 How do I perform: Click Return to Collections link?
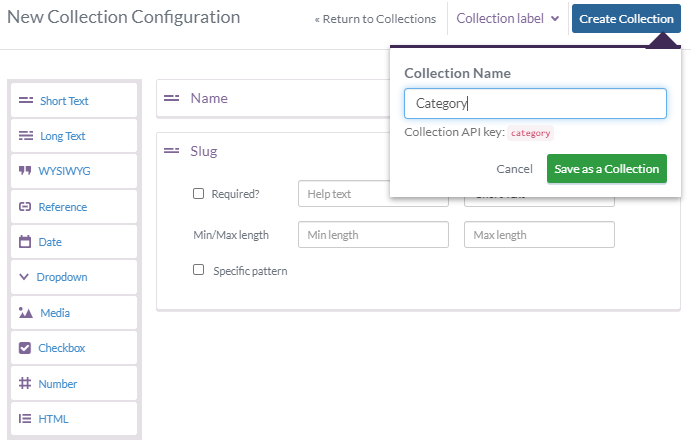click(375, 19)
